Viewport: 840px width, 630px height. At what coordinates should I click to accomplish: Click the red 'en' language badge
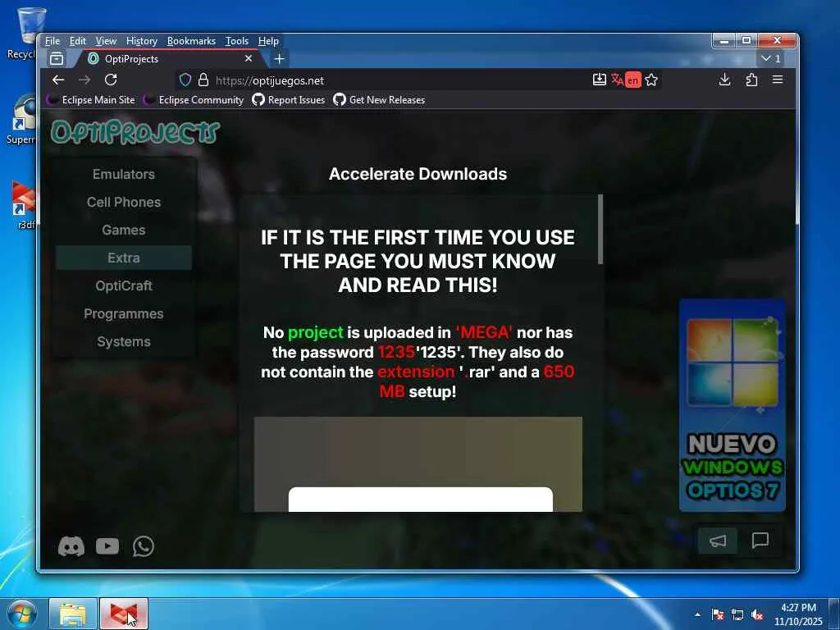coord(632,80)
